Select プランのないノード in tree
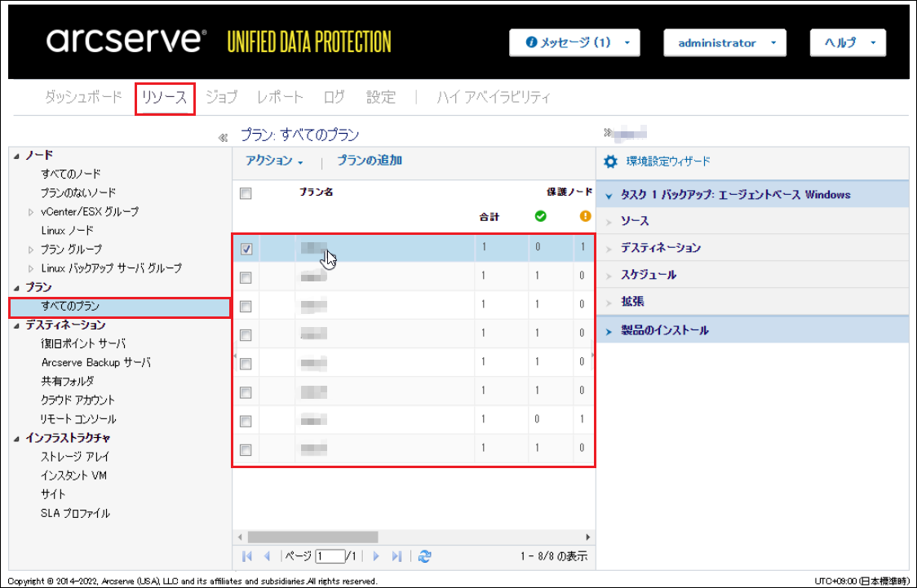917x588 pixels. (x=78, y=193)
